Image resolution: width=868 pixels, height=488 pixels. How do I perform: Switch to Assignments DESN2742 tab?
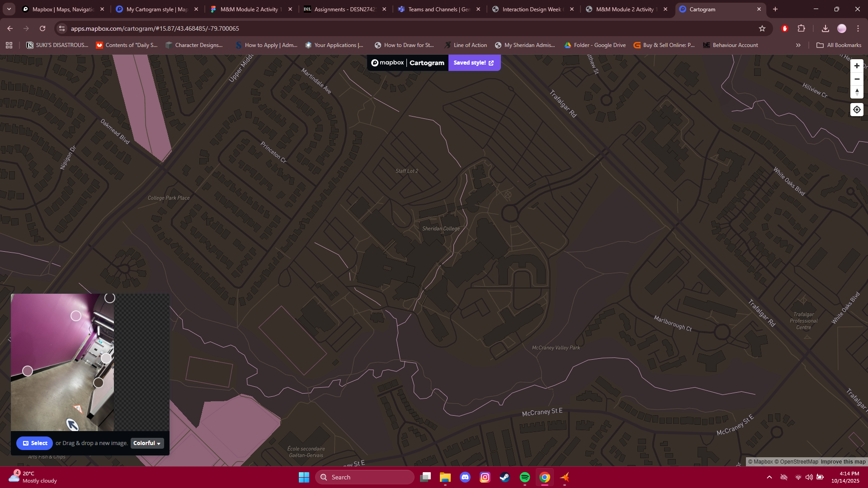pyautogui.click(x=344, y=9)
